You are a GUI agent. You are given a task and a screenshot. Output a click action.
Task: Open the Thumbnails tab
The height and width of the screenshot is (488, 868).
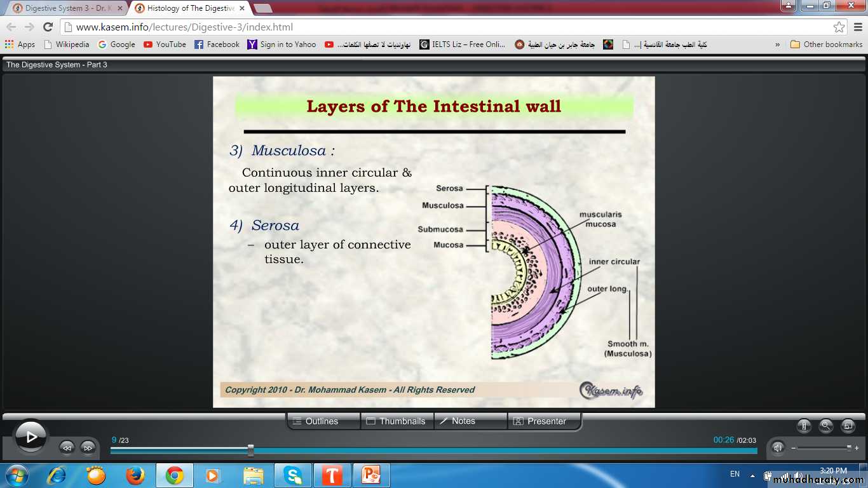point(397,421)
